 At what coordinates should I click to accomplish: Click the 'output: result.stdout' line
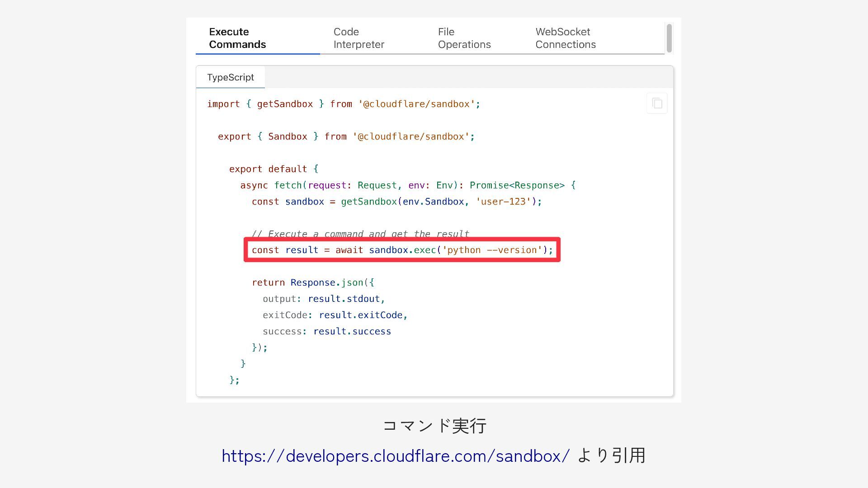pyautogui.click(x=324, y=299)
